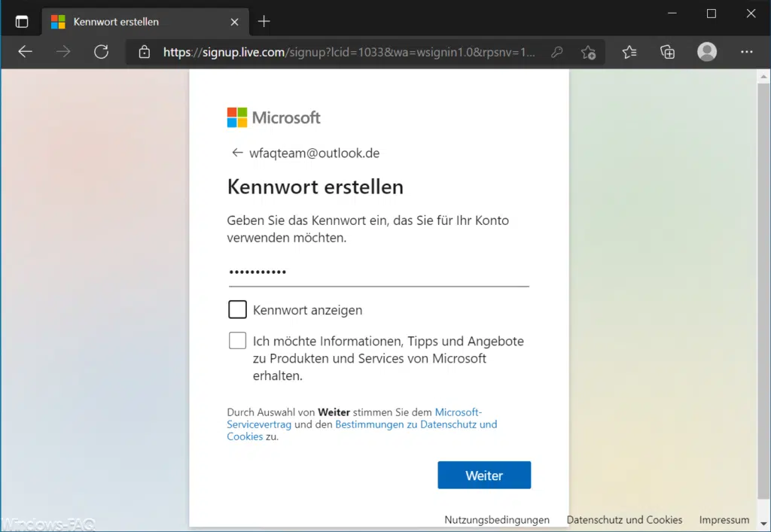Click the user profile avatar
The image size is (771, 532).
tap(706, 52)
